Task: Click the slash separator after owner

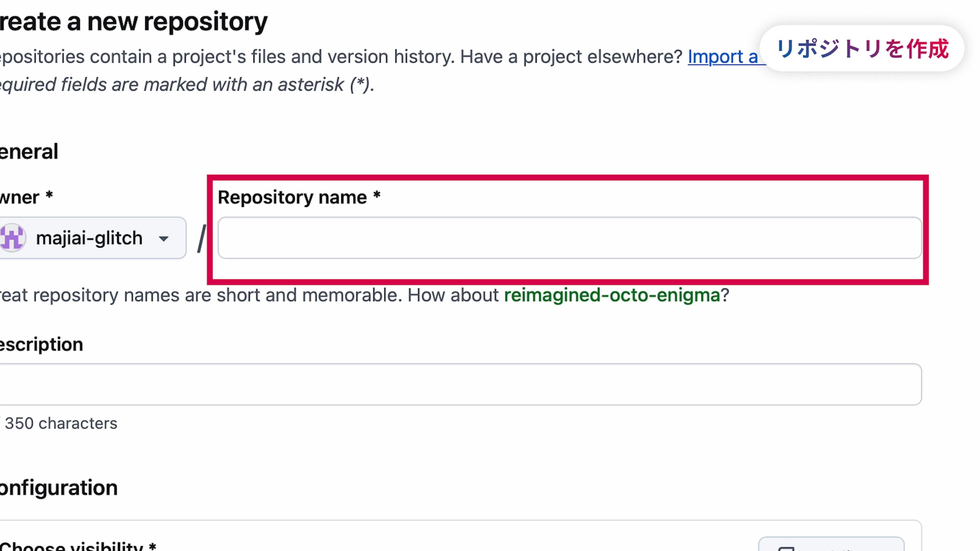Action: (202, 239)
